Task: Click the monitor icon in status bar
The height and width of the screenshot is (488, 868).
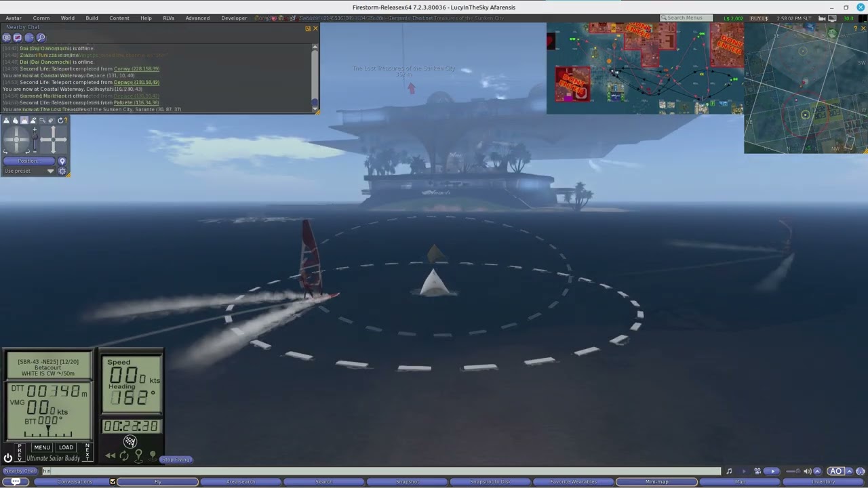Action: (x=833, y=18)
